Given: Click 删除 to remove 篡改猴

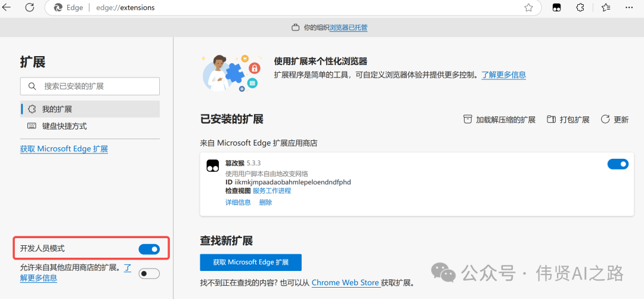Looking at the screenshot, I should (x=266, y=202).
